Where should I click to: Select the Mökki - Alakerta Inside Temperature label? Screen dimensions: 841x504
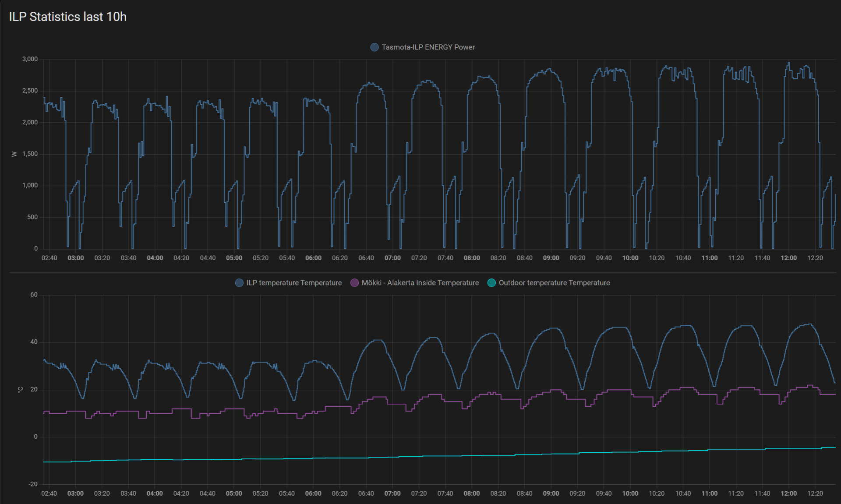420,283
